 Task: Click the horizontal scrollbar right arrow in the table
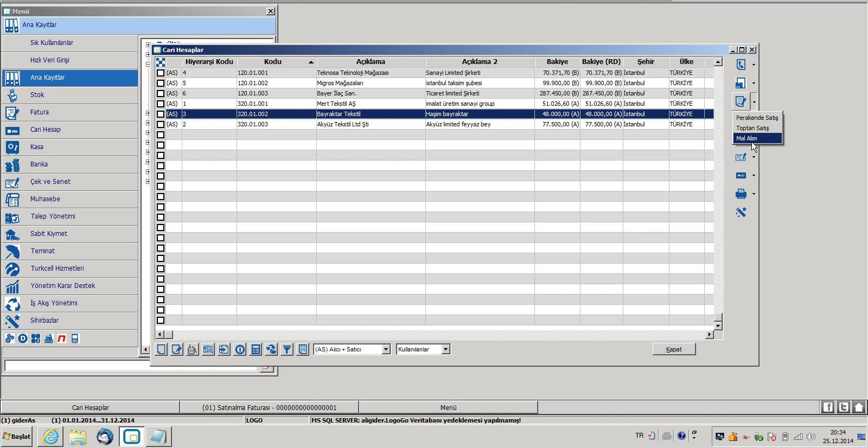coord(709,335)
